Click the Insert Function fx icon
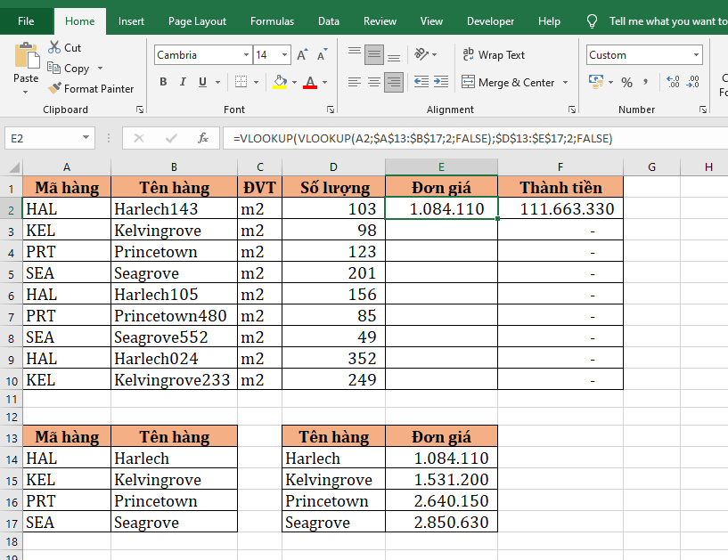728x560 pixels. (x=203, y=138)
